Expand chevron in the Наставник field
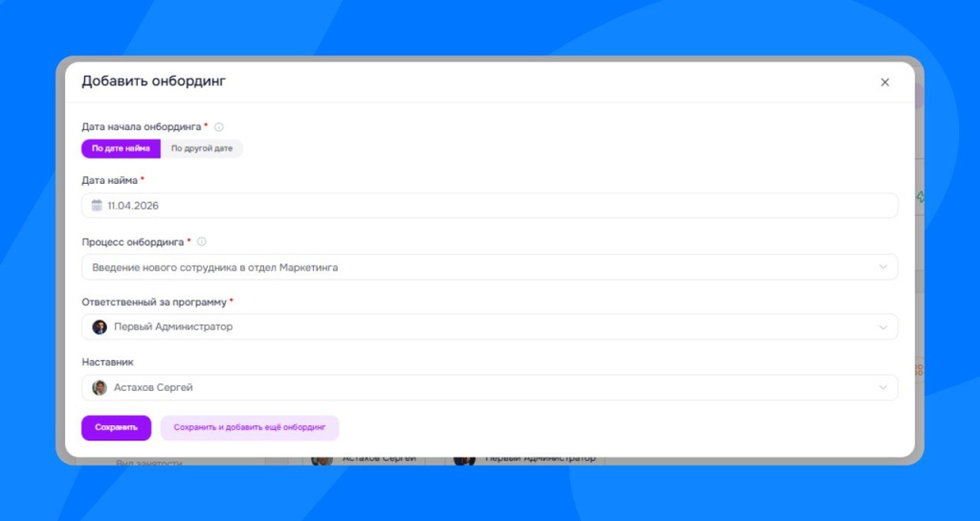Screen dimensions: 980x521 pos(882,388)
